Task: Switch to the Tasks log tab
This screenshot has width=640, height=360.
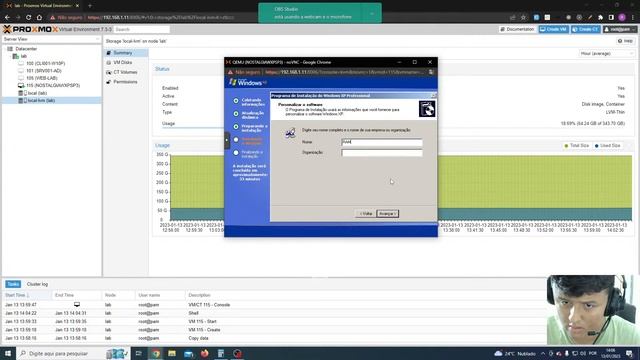Action: (13, 284)
